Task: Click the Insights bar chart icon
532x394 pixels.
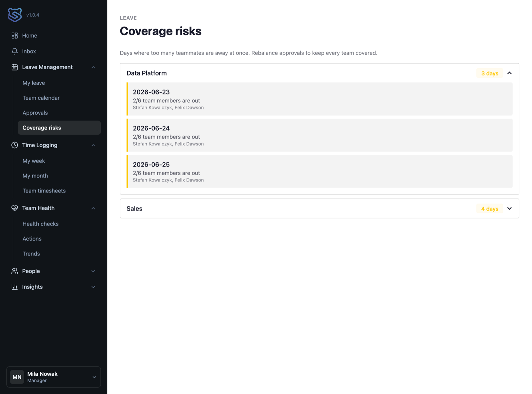Action: pos(15,287)
